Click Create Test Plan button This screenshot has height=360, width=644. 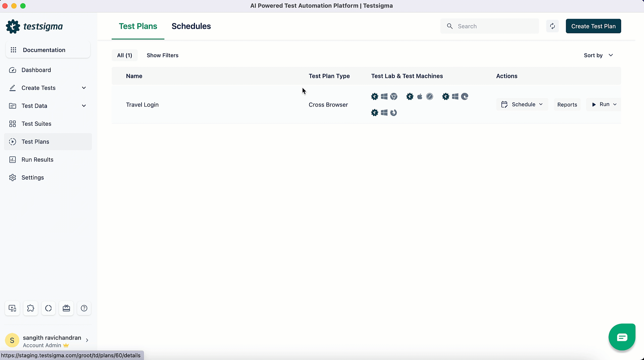[593, 26]
